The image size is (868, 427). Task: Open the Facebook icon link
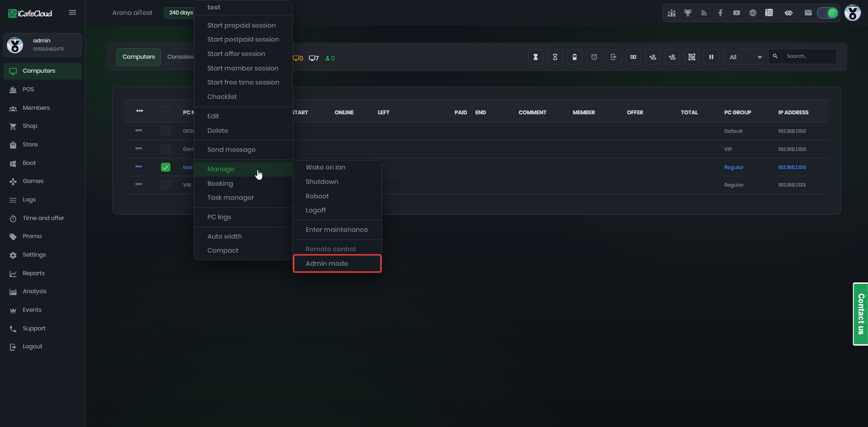[720, 13]
